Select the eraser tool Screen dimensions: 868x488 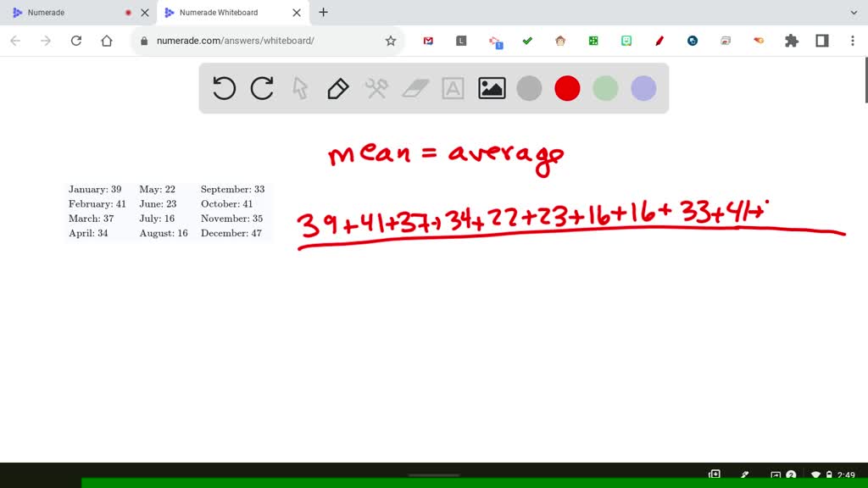click(415, 88)
